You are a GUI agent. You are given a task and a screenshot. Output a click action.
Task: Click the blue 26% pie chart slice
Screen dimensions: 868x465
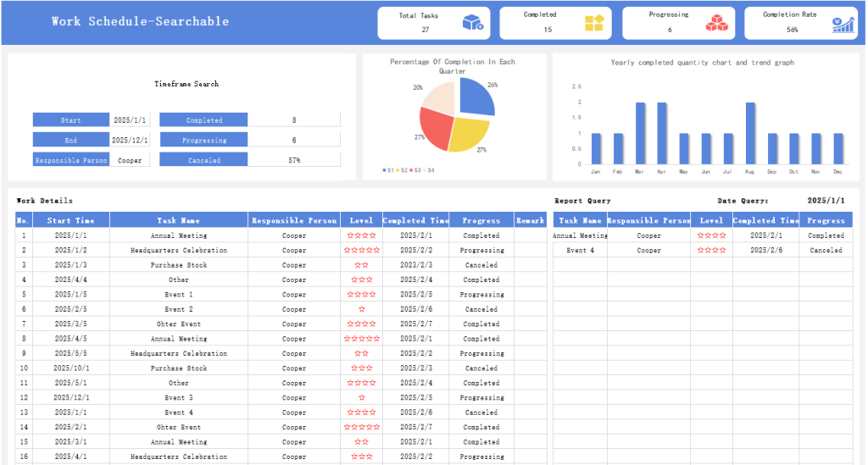[476, 99]
